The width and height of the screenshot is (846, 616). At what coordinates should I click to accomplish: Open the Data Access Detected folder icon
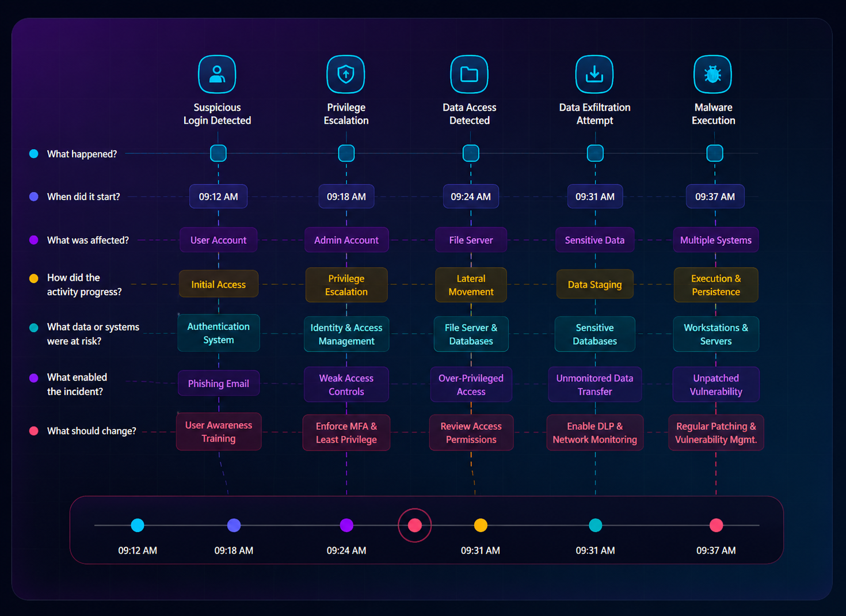coord(469,74)
